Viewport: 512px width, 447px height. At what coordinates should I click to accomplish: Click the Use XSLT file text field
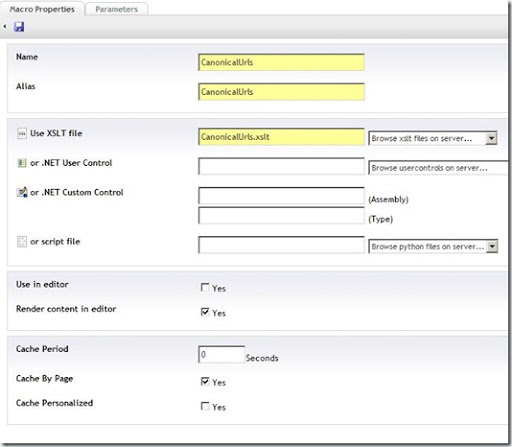(281, 137)
